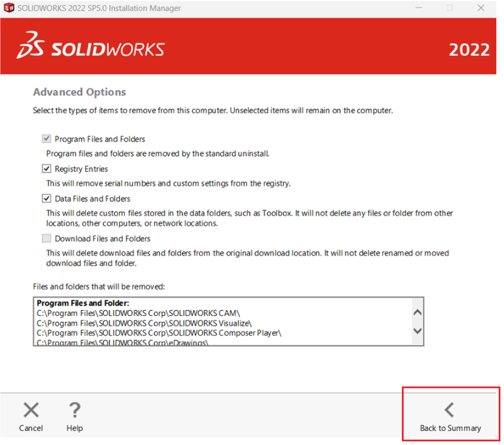The image size is (504, 445).
Task: Click the Back to Summary text label
Action: 450,428
